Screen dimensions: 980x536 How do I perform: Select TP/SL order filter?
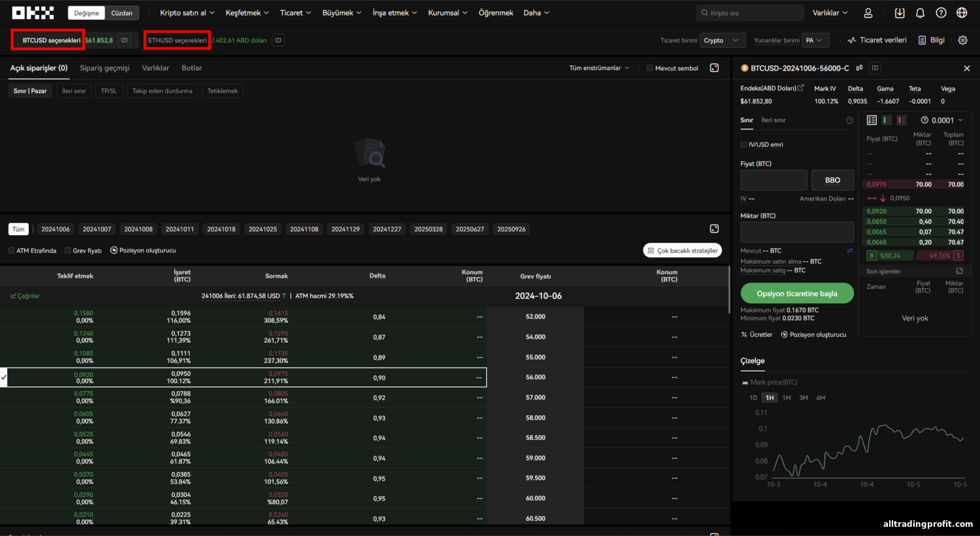click(x=109, y=91)
